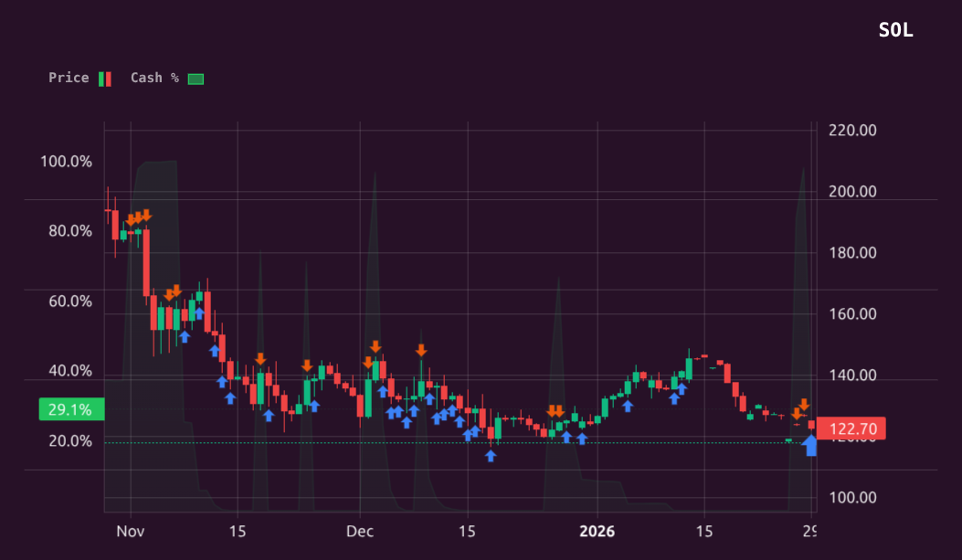Click the tall red candle in early November
962x560 pixels.
pos(146,263)
